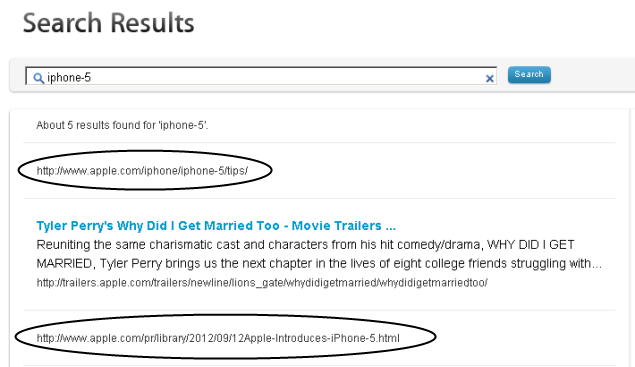635x367 pixels.
Task: Click 'Movie Trailers ...' in the blue result title
Action: 344,226
